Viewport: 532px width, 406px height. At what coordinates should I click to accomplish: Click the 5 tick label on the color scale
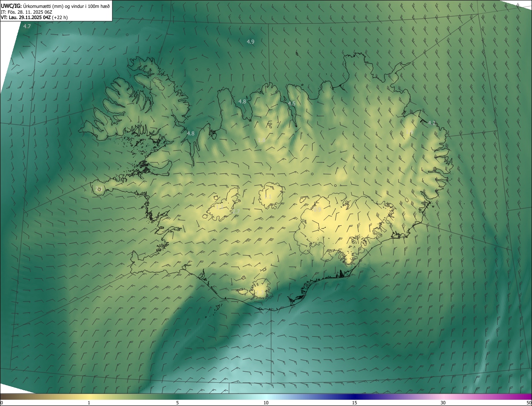177,403
